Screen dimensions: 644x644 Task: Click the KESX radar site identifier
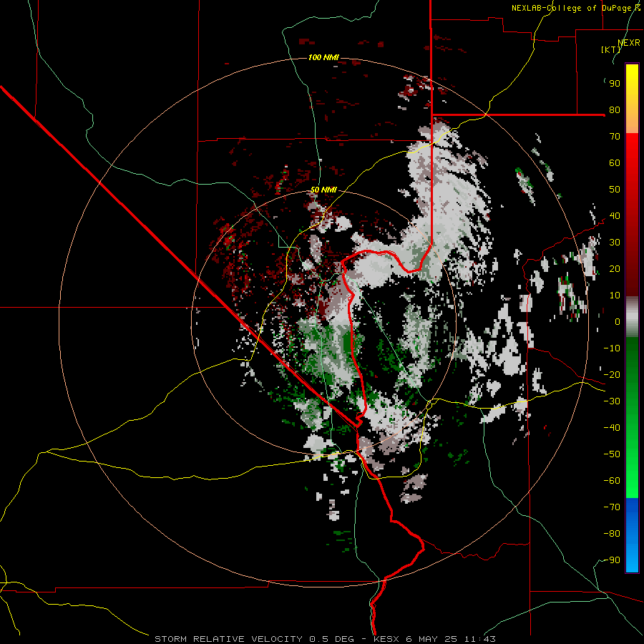coord(386,639)
